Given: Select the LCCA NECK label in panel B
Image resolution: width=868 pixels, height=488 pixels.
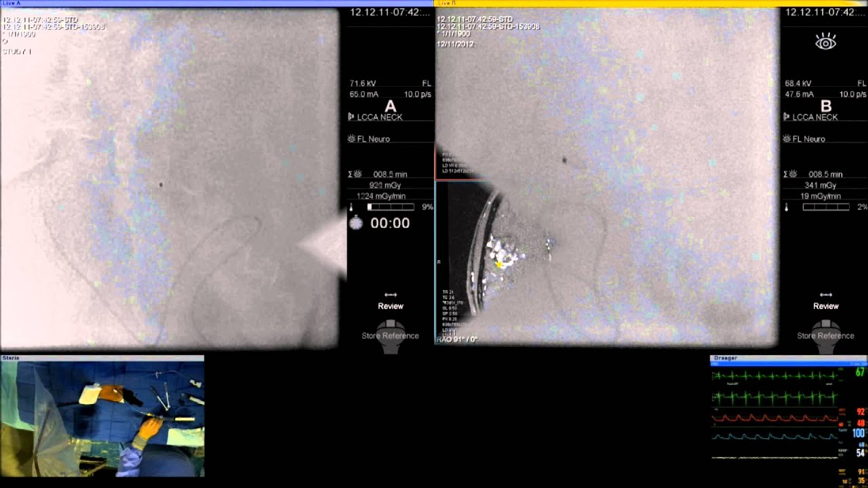Looking at the screenshot, I should click(815, 117).
